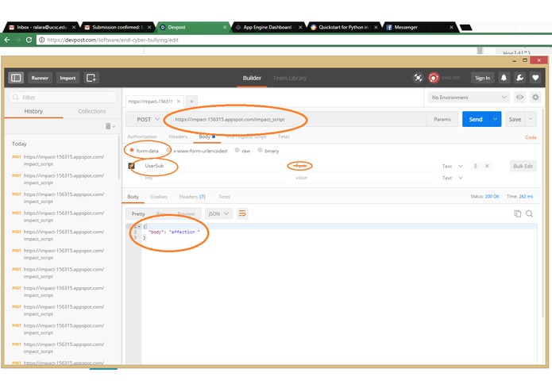Open notifications bell icon

point(504,78)
